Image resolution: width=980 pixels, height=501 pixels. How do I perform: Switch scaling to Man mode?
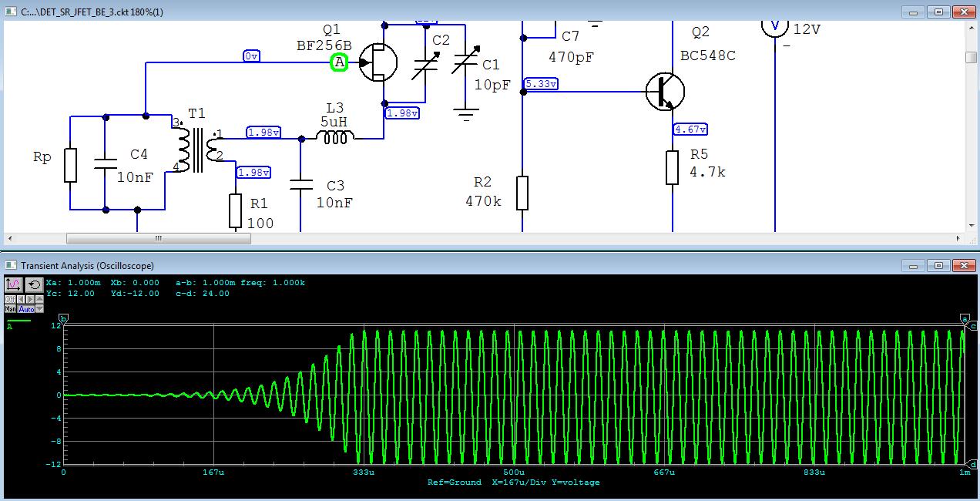tap(10, 308)
